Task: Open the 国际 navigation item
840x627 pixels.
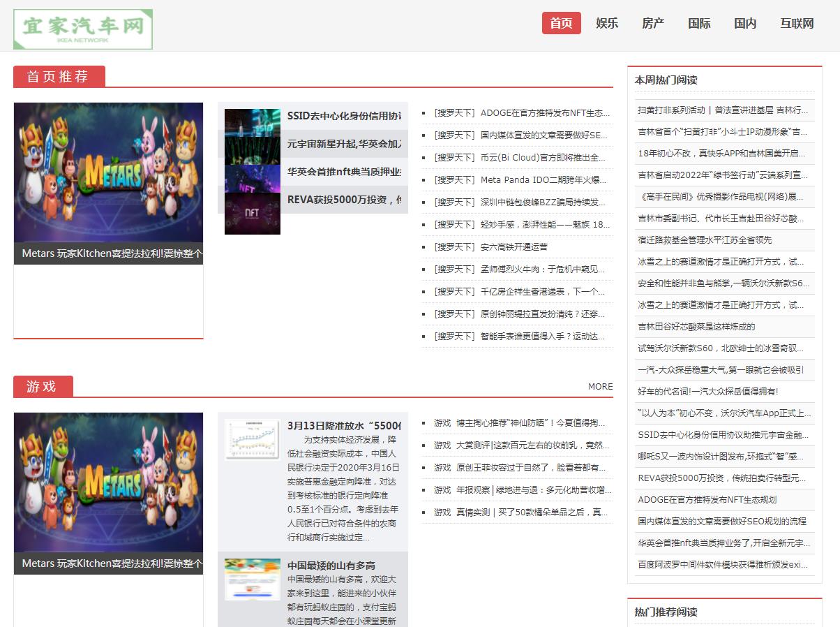Action: [x=699, y=23]
